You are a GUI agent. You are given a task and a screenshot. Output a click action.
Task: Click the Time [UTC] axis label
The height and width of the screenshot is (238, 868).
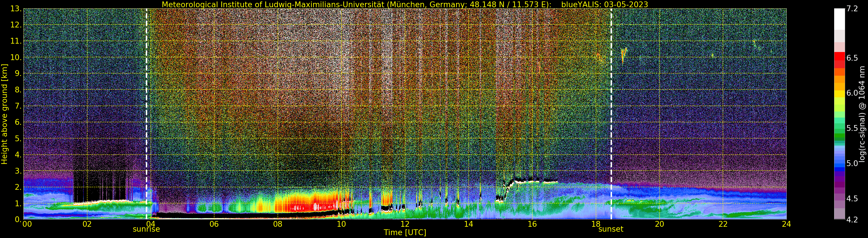405,233
